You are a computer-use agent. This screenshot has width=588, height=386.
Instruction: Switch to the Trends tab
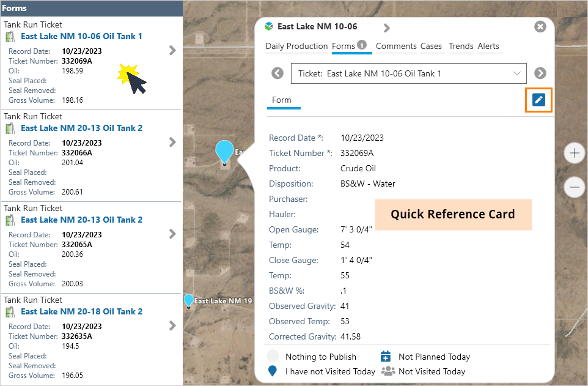pos(461,46)
